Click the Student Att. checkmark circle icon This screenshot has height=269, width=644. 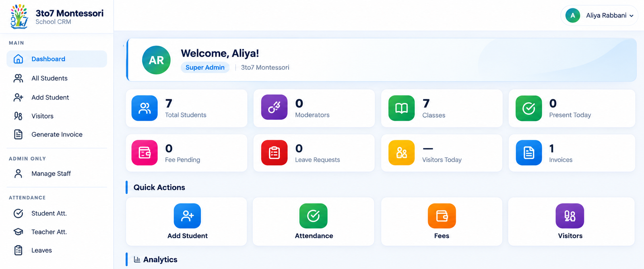coord(18,214)
